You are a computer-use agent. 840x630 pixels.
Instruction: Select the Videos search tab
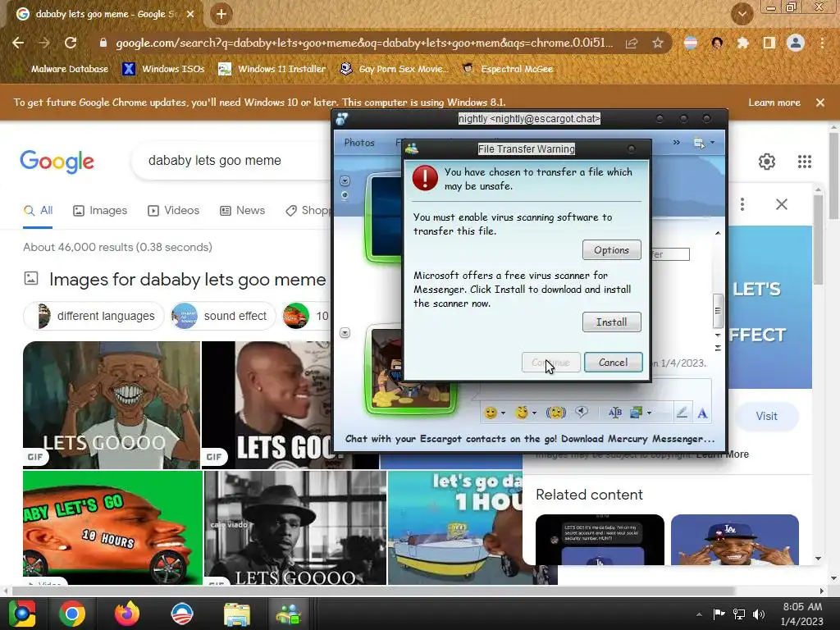174,211
